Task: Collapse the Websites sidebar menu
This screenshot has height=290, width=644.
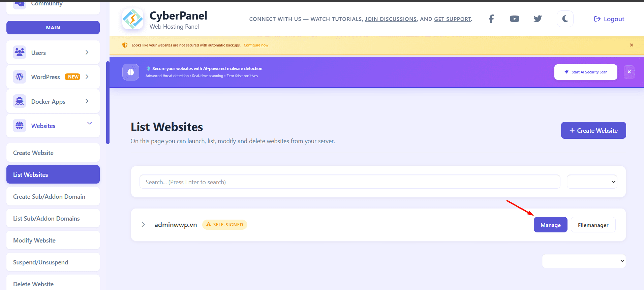Action: 89,123
